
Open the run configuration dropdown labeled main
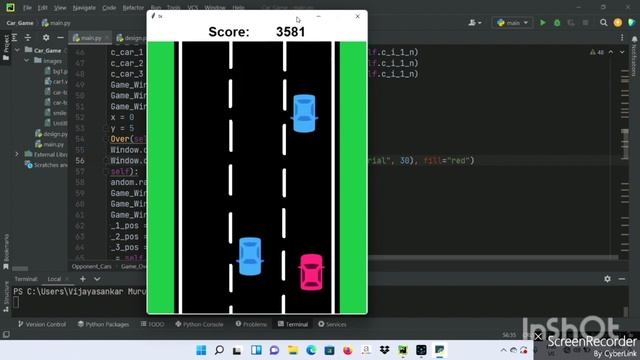[x=513, y=23]
